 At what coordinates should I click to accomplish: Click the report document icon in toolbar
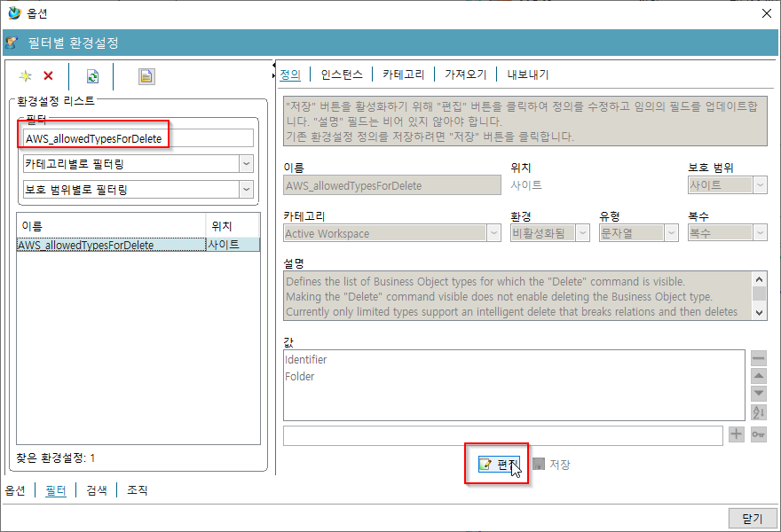[x=146, y=76]
